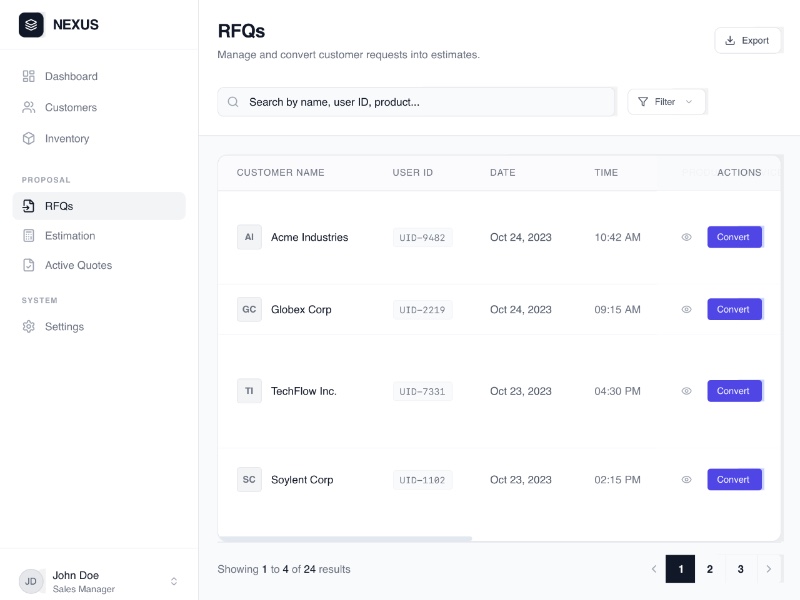The height and width of the screenshot is (600, 800).
Task: Open the Dashboard from the sidebar
Action: coord(71,76)
